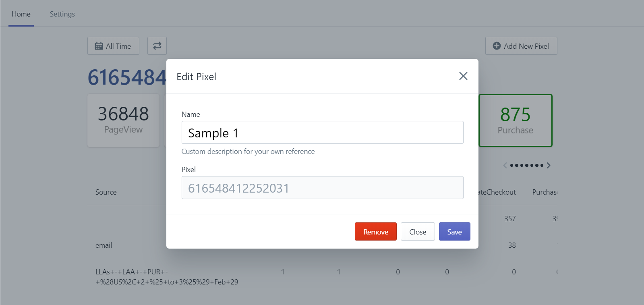Select the Purchase stat card showing 875

point(515,120)
